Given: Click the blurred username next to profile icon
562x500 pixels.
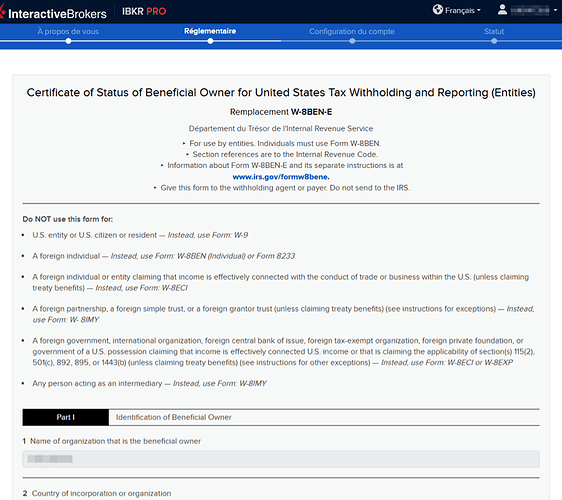Looking at the screenshot, I should point(530,10).
